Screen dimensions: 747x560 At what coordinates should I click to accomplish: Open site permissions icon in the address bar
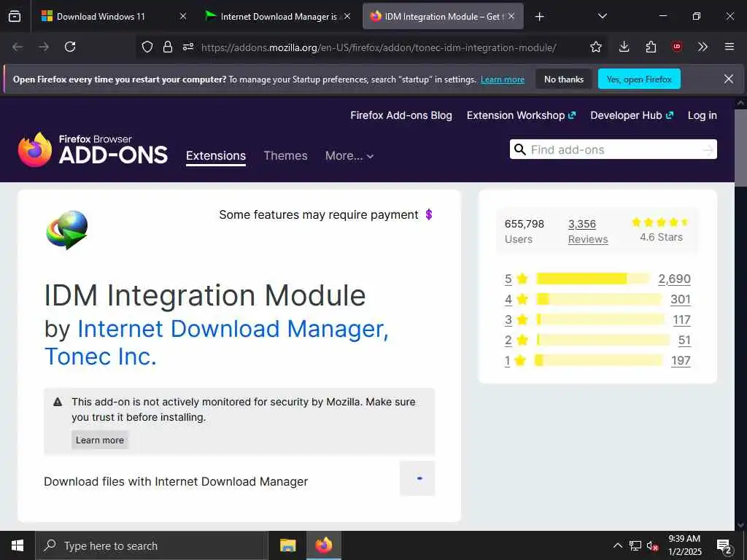[188, 47]
